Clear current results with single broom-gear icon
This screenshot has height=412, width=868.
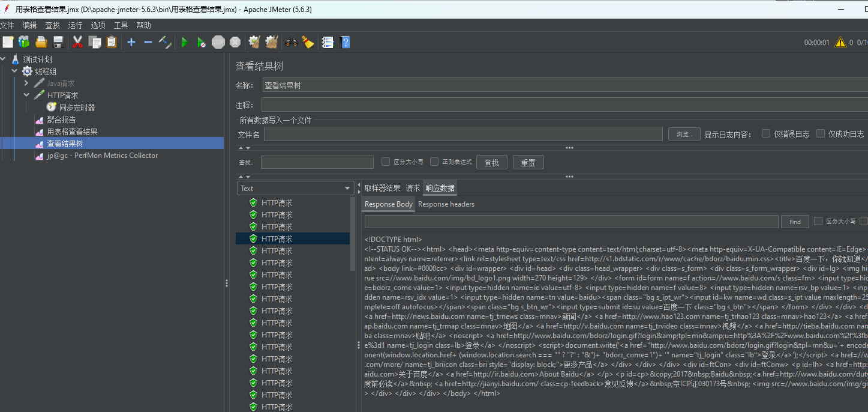click(x=254, y=42)
